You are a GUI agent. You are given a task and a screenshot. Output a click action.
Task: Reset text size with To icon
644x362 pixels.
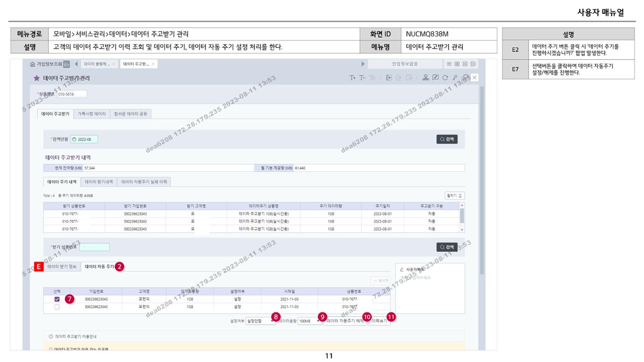pyautogui.click(x=371, y=78)
